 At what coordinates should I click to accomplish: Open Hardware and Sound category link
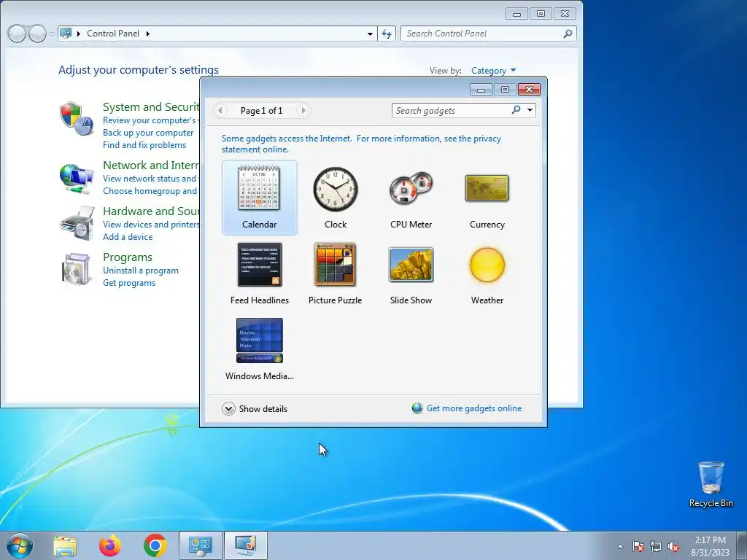click(x=151, y=211)
